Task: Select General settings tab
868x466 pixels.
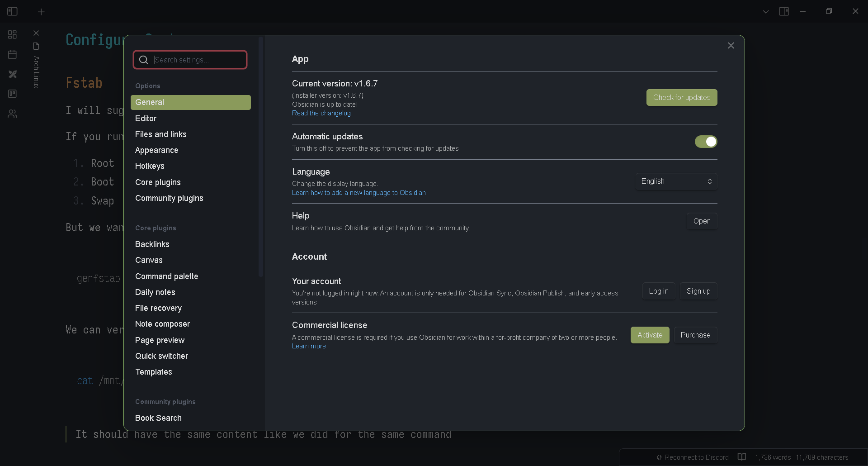Action: (191, 102)
